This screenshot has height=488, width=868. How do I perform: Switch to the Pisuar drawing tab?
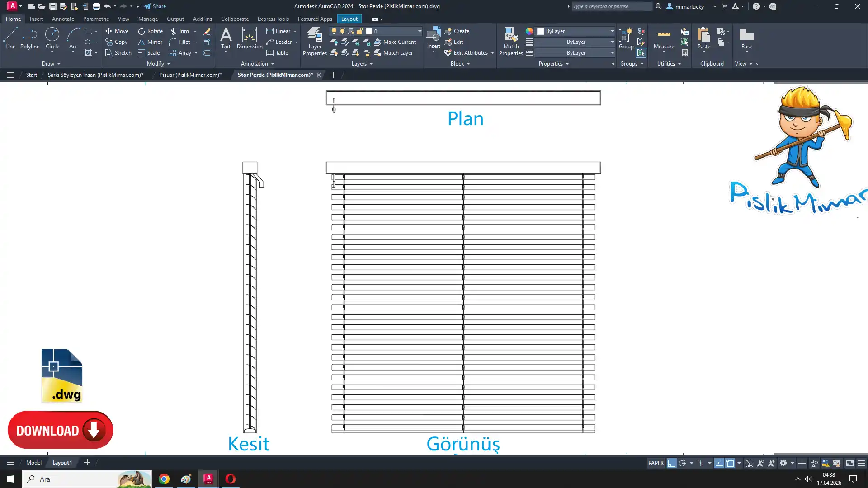(190, 75)
